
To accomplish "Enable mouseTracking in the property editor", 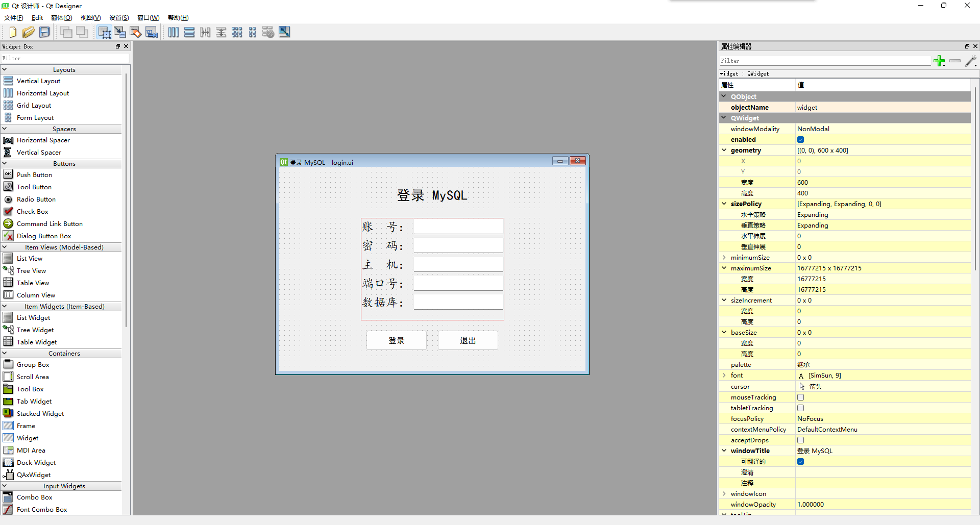I will pyautogui.click(x=800, y=397).
